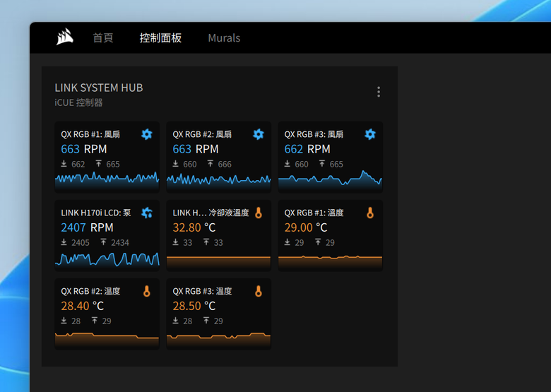Image resolution: width=551 pixels, height=392 pixels.
Task: Click the QX RGB #1 temperature graph
Action: [x=331, y=263]
